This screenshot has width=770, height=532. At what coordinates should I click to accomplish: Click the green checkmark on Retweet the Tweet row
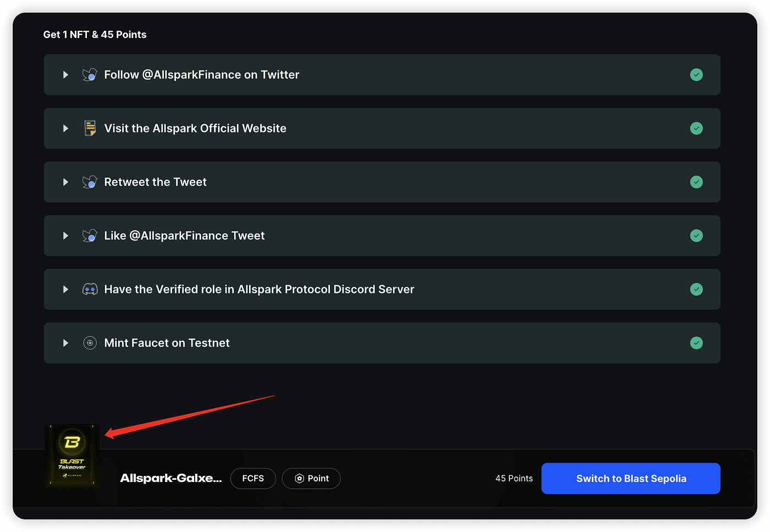click(x=696, y=182)
